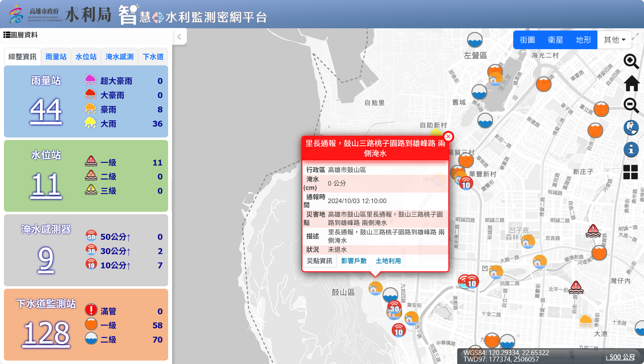The image size is (644, 364).
Task: Select the 街圖 basemap option
Action: [527, 40]
